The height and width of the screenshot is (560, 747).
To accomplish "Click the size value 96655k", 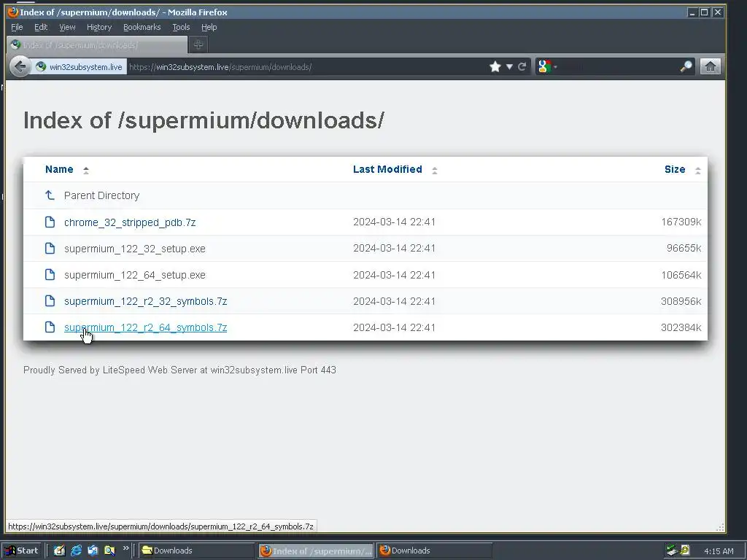I will tap(684, 248).
